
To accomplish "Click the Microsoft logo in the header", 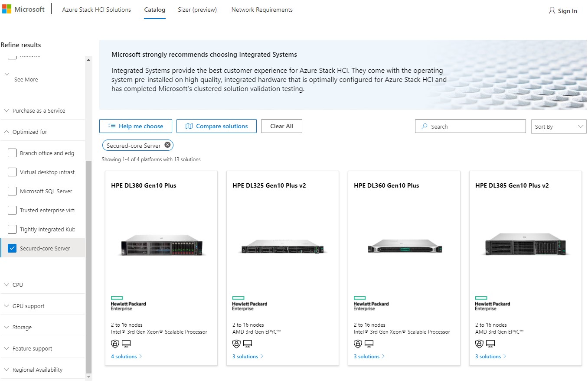I will point(8,9).
